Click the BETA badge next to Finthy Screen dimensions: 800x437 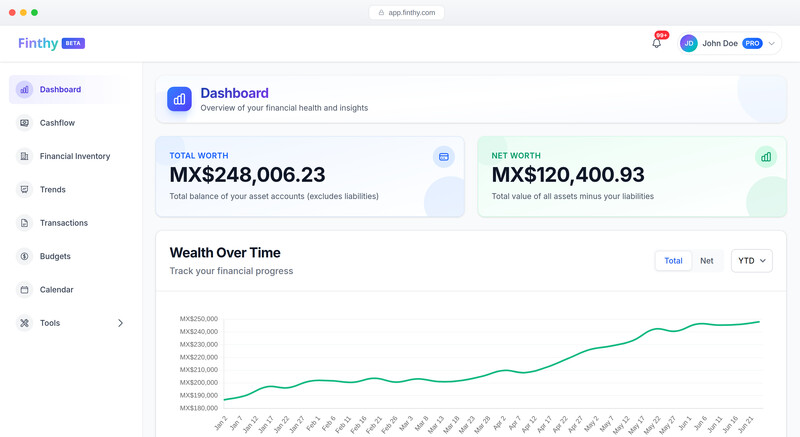point(73,43)
